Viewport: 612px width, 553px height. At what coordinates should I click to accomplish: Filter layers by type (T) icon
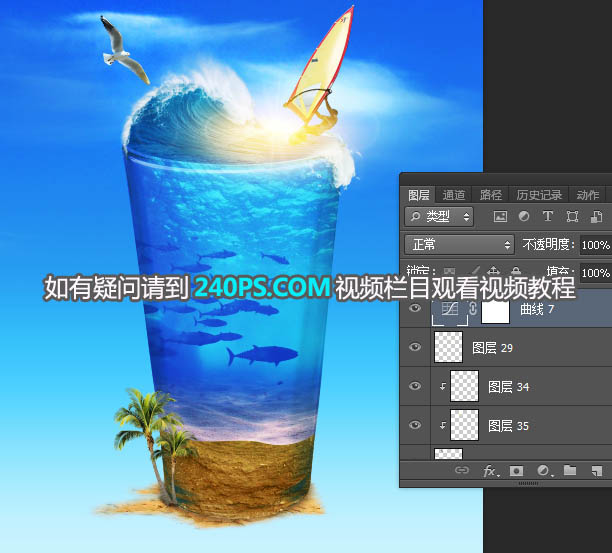click(x=548, y=216)
